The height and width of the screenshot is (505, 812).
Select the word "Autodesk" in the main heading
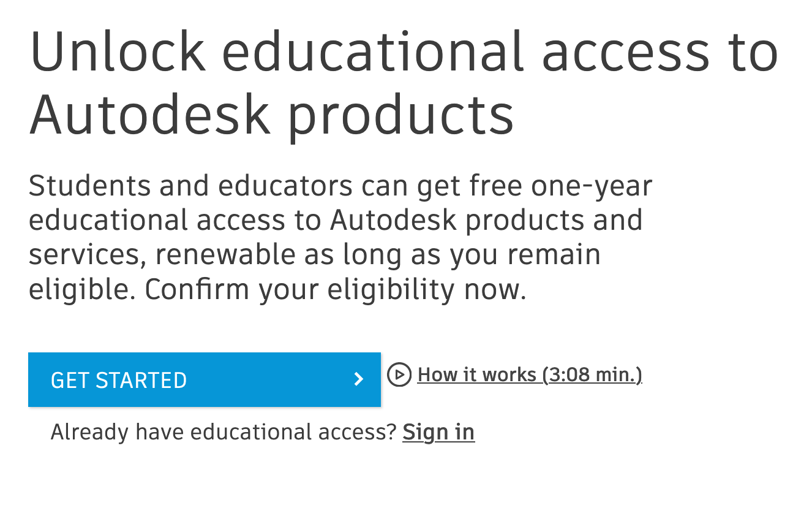tap(149, 115)
